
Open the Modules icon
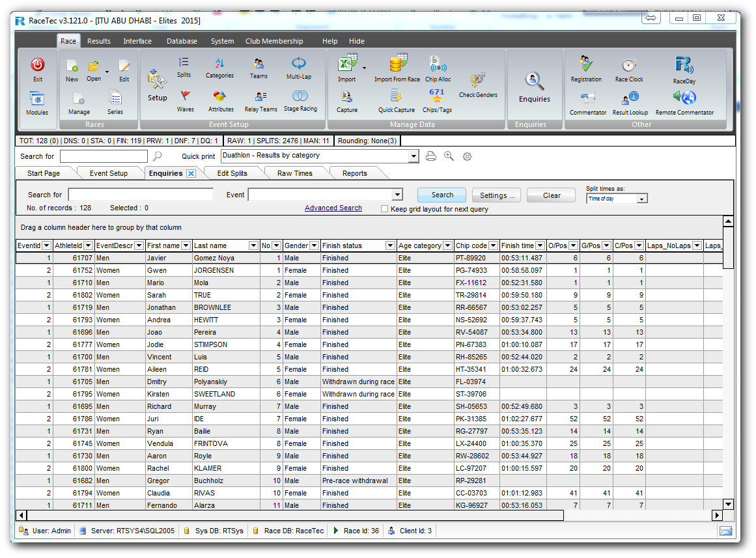point(37,99)
